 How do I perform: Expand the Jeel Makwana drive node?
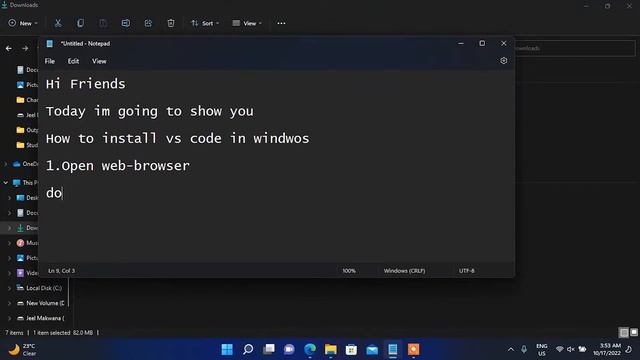(x=9, y=318)
